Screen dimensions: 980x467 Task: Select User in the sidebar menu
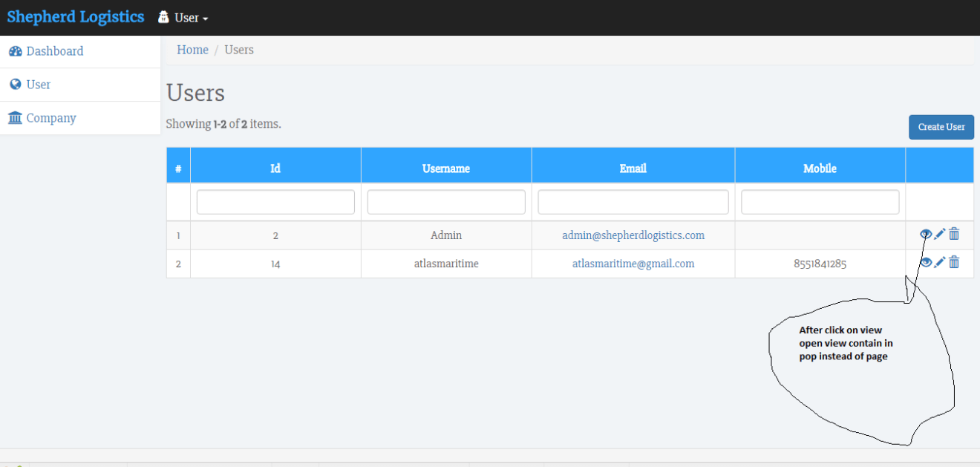(x=34, y=84)
